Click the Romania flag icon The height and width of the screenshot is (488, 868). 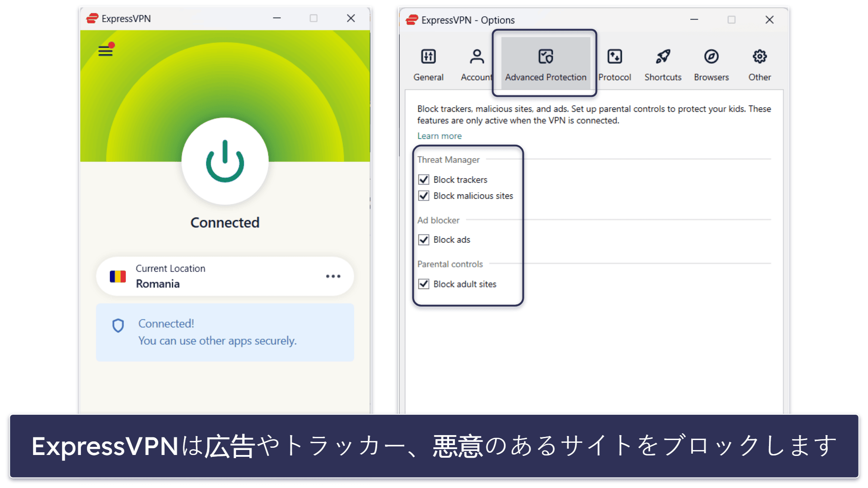tap(118, 276)
